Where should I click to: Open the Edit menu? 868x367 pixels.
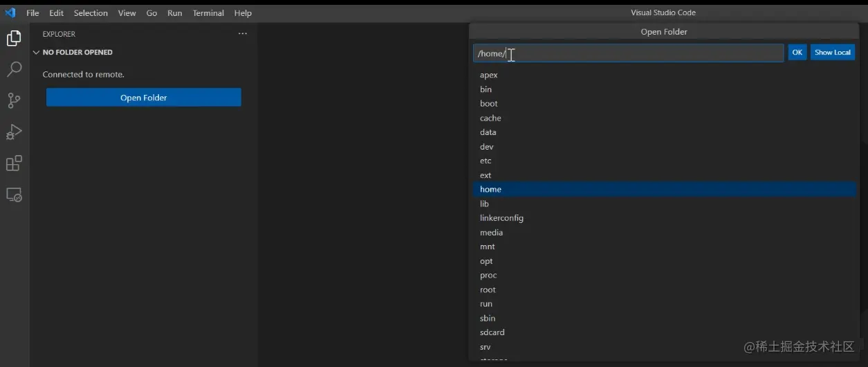click(56, 13)
